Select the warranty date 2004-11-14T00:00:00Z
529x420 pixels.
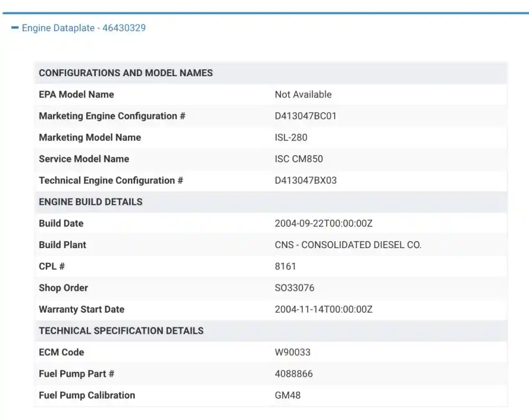click(x=324, y=309)
